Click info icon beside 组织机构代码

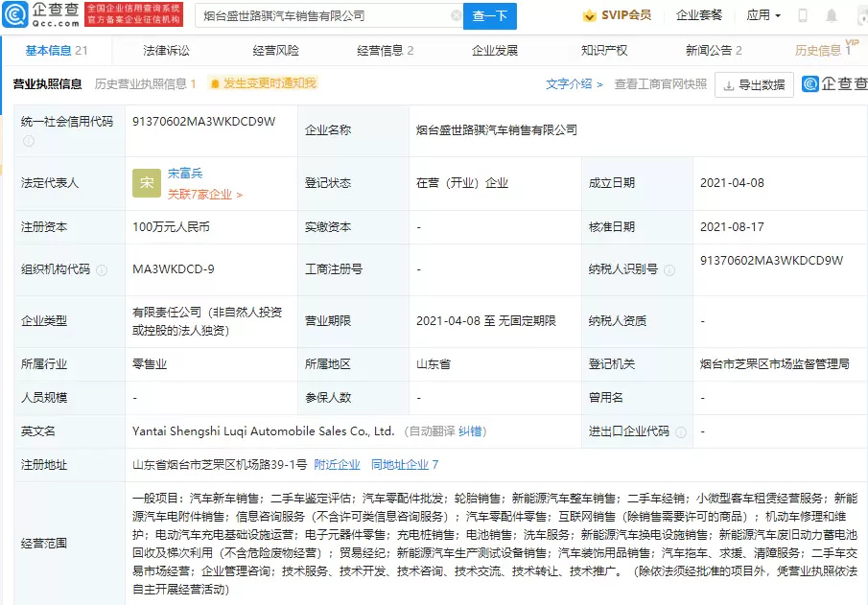tap(102, 270)
